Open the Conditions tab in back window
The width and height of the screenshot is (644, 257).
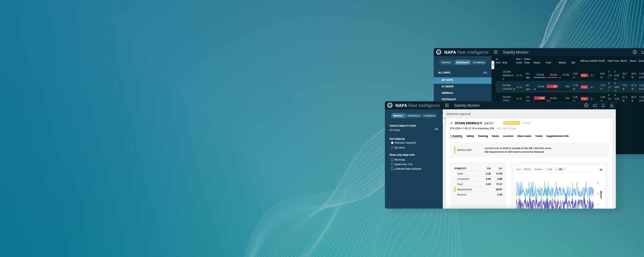pos(479,62)
